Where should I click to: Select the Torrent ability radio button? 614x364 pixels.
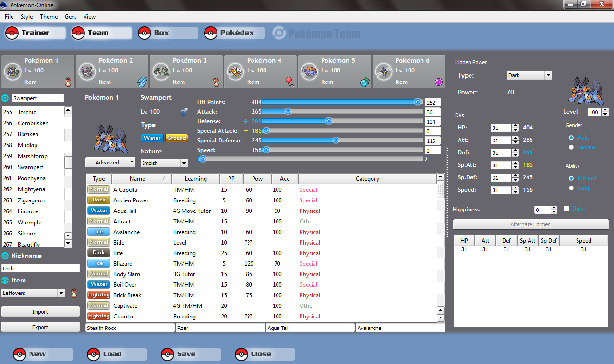[571, 178]
